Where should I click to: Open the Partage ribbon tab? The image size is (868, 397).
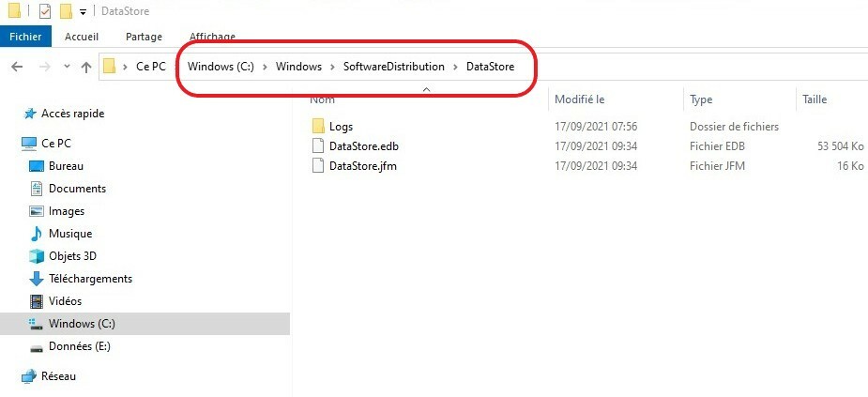pos(144,37)
